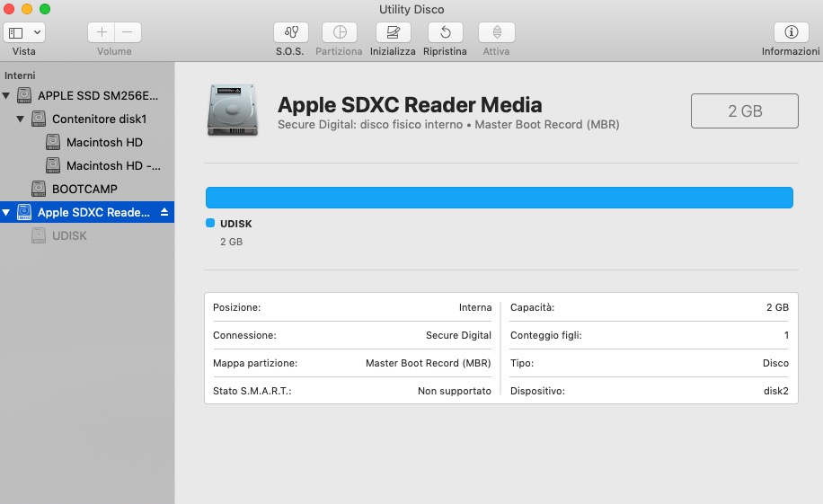
Task: Click the Utility Disco window title
Action: click(x=411, y=10)
